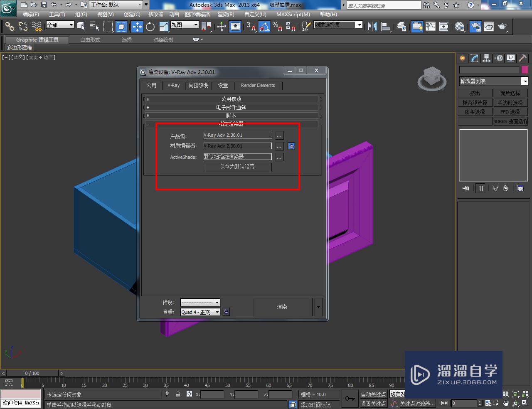Open Motion command panel tab
This screenshot has width=532, height=409.
click(499, 58)
